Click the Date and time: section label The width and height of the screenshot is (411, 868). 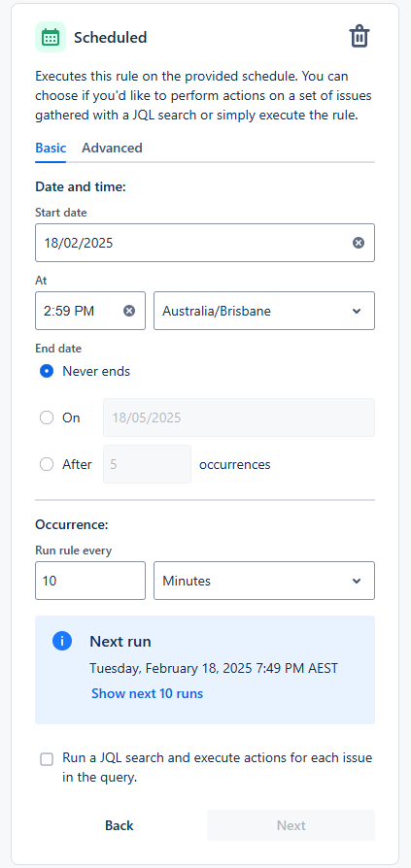81,187
